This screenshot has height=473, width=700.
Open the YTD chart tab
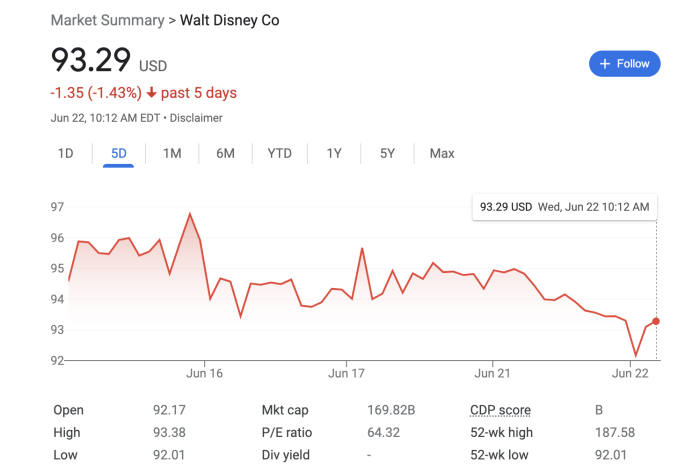coord(280,153)
